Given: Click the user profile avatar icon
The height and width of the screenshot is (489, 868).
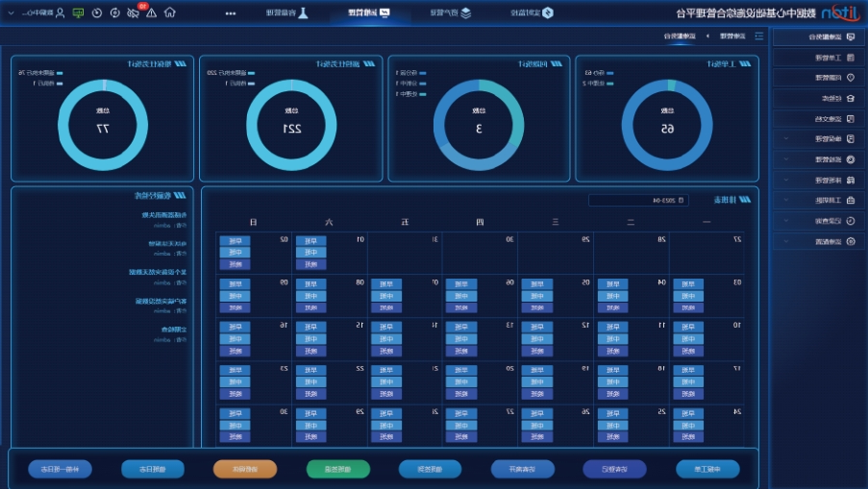Looking at the screenshot, I should 59,13.
